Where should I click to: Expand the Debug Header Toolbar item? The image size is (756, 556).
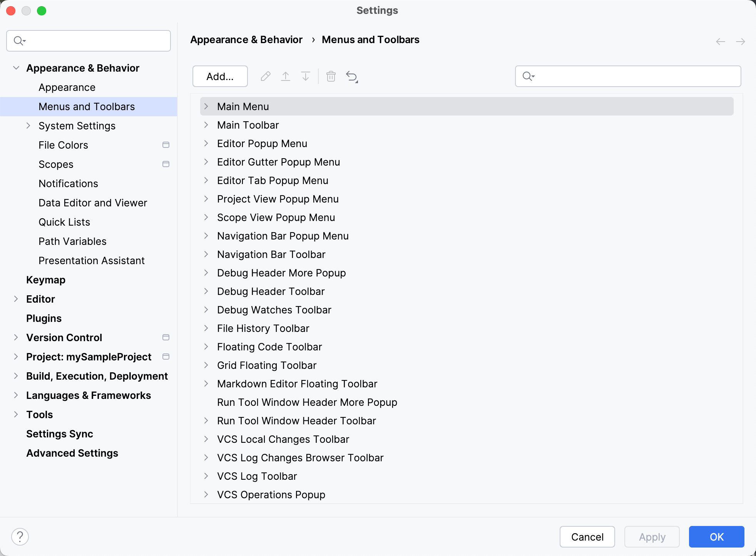[207, 291]
